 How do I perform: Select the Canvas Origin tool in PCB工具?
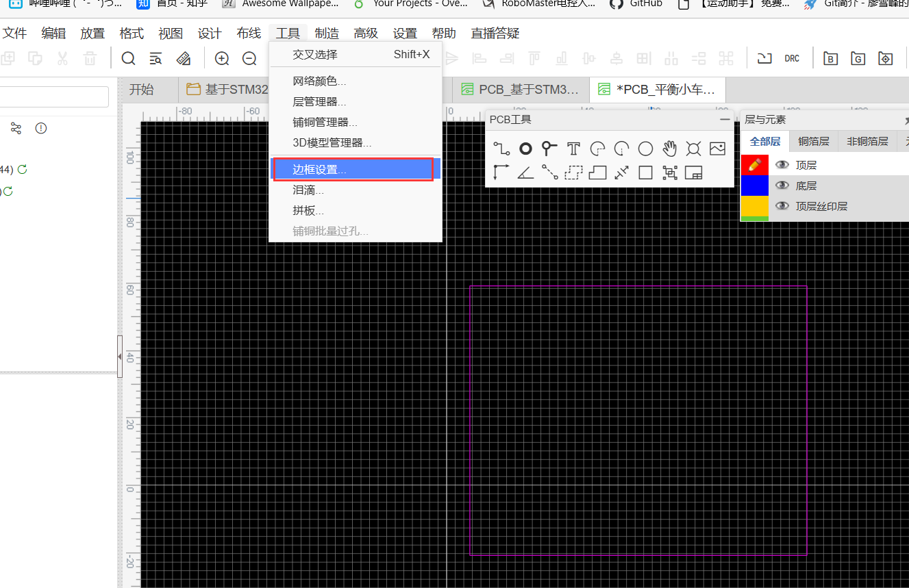(501, 172)
